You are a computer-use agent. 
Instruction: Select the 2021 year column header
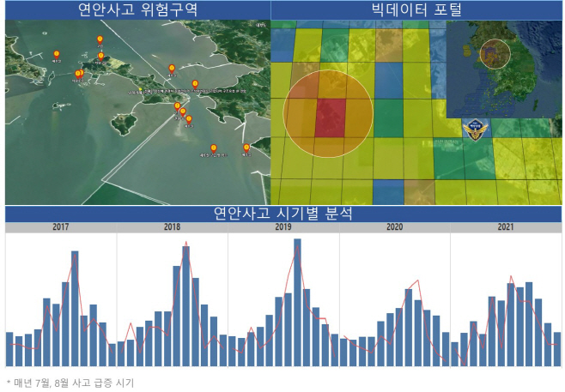tap(507, 228)
